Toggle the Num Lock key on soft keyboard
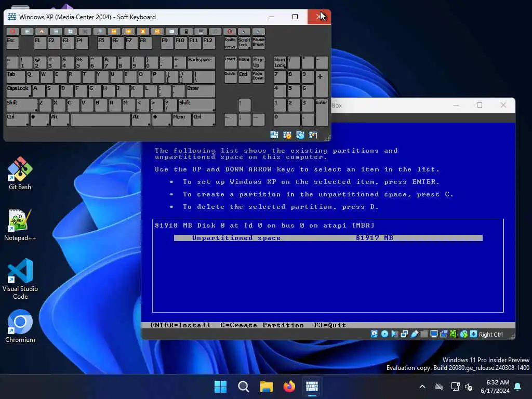Viewport: 532px width, 399px height. tap(280, 62)
